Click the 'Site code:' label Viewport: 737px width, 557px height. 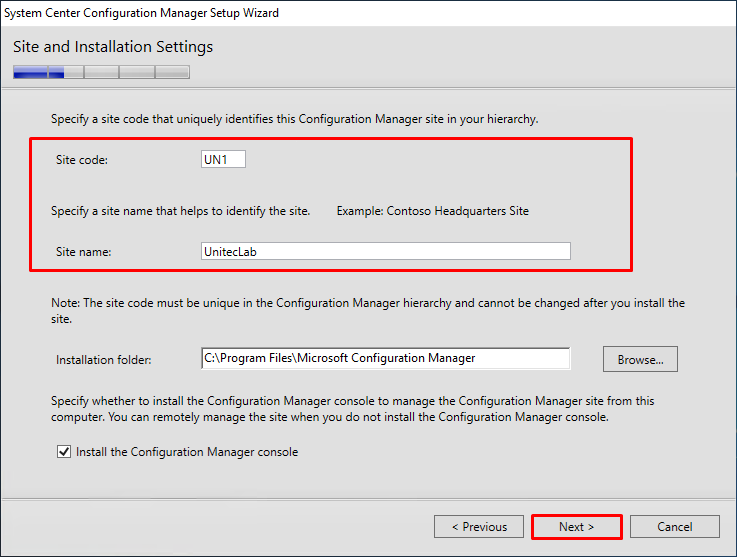point(82,160)
